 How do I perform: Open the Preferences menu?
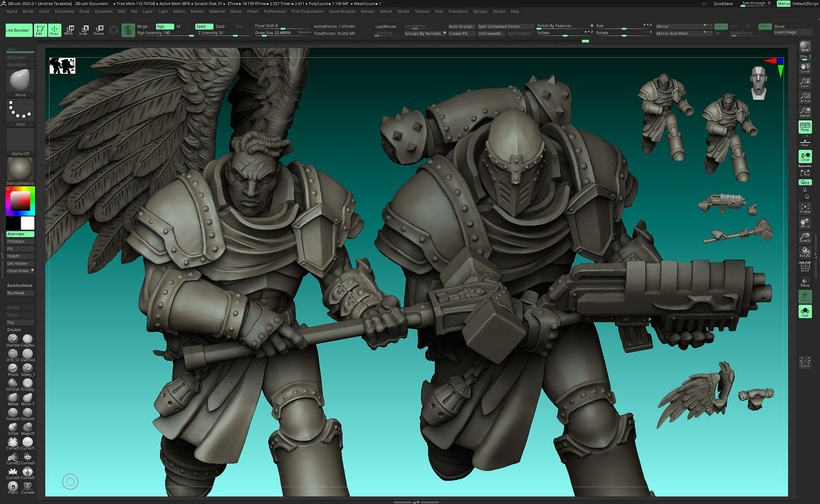(275, 11)
